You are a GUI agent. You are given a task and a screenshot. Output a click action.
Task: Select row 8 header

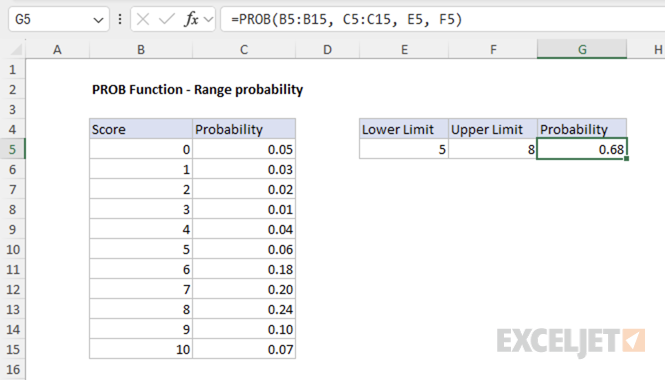[x=13, y=209]
